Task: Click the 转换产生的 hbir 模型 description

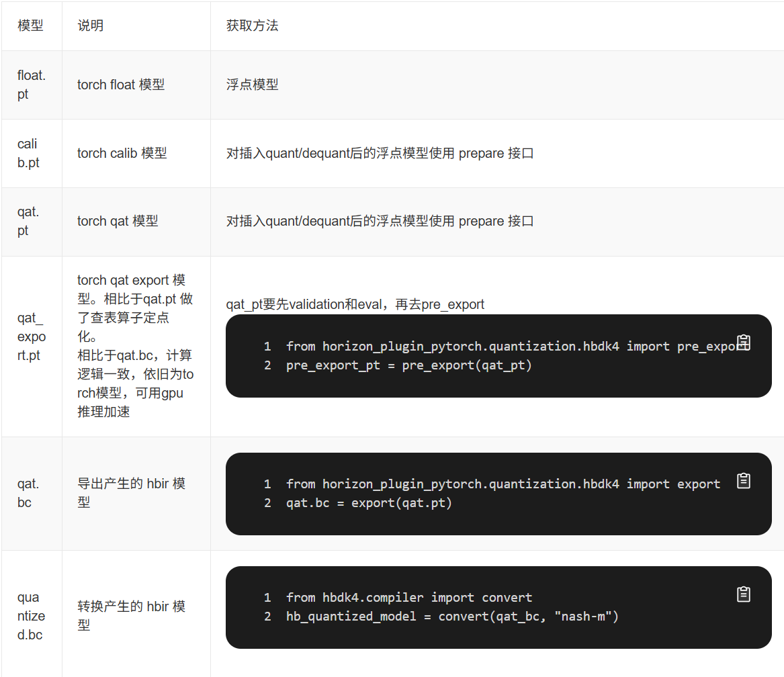Action: 131,615
